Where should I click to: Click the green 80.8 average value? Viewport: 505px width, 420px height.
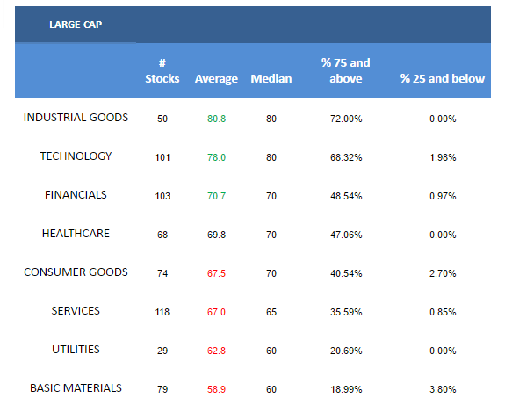pyautogui.click(x=216, y=119)
